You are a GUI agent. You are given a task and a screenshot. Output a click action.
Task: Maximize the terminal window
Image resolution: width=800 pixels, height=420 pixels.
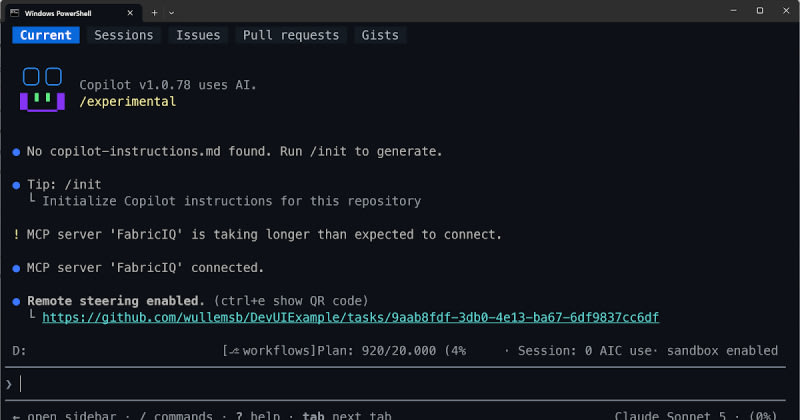(760, 10)
